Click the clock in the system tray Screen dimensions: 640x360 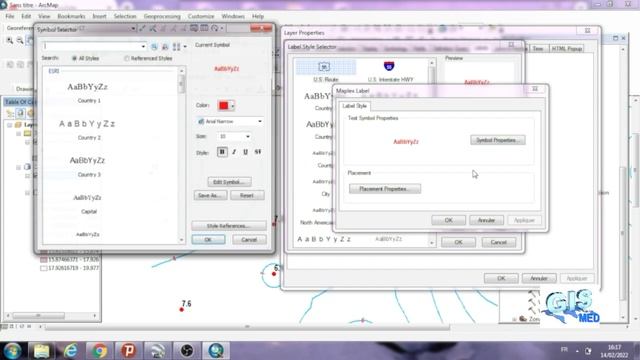(x=614, y=351)
